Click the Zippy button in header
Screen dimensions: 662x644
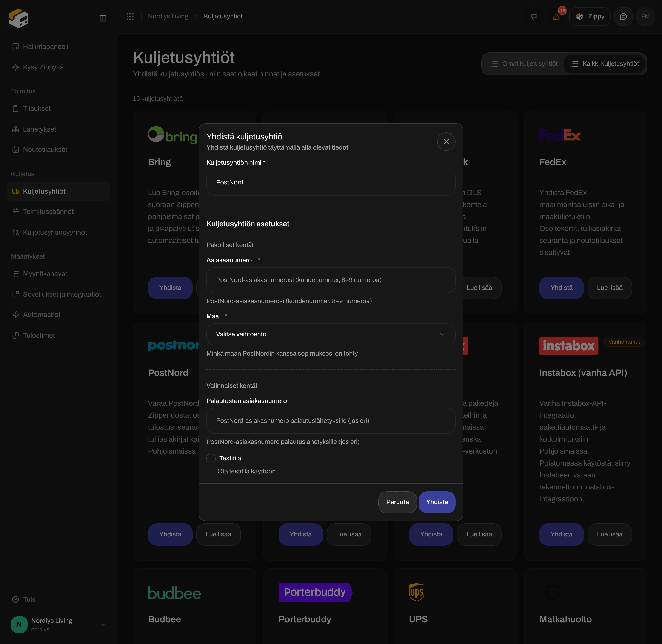click(x=590, y=17)
